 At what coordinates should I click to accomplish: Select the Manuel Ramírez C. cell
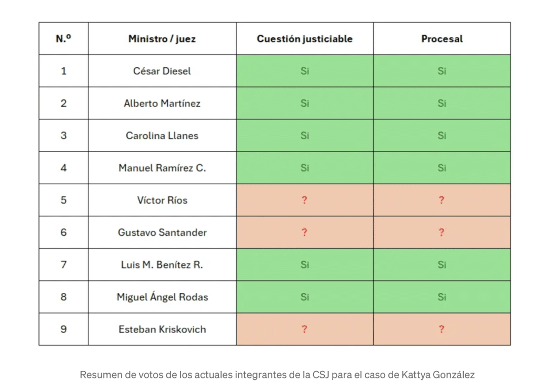162,168
